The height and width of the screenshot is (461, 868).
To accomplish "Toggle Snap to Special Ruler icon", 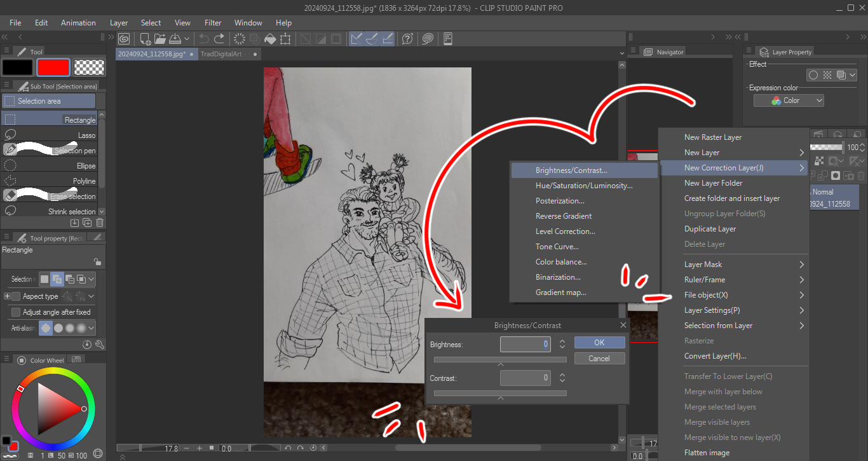I will pyautogui.click(x=372, y=39).
